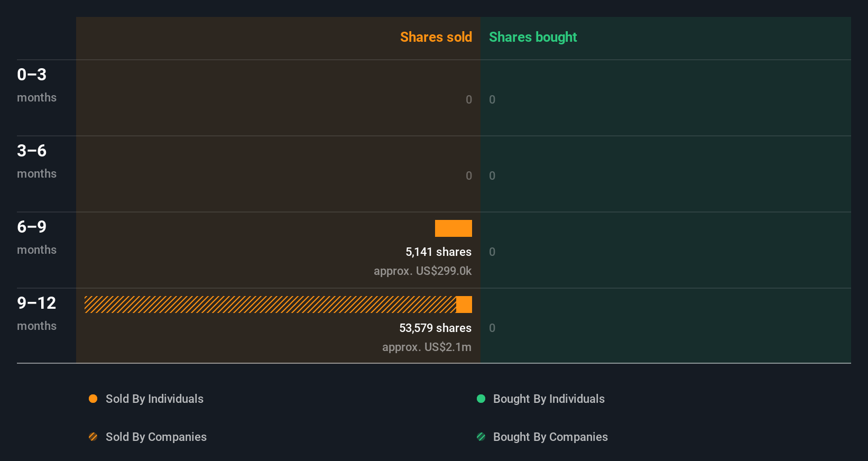
Task: Click the green Bought By Individuals legend dot
Action: (x=481, y=399)
